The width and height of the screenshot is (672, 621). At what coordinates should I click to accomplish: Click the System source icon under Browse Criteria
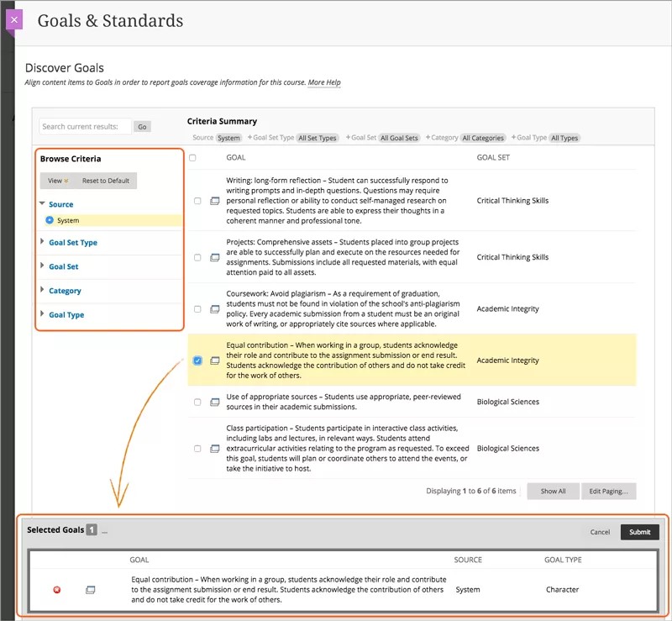[49, 220]
